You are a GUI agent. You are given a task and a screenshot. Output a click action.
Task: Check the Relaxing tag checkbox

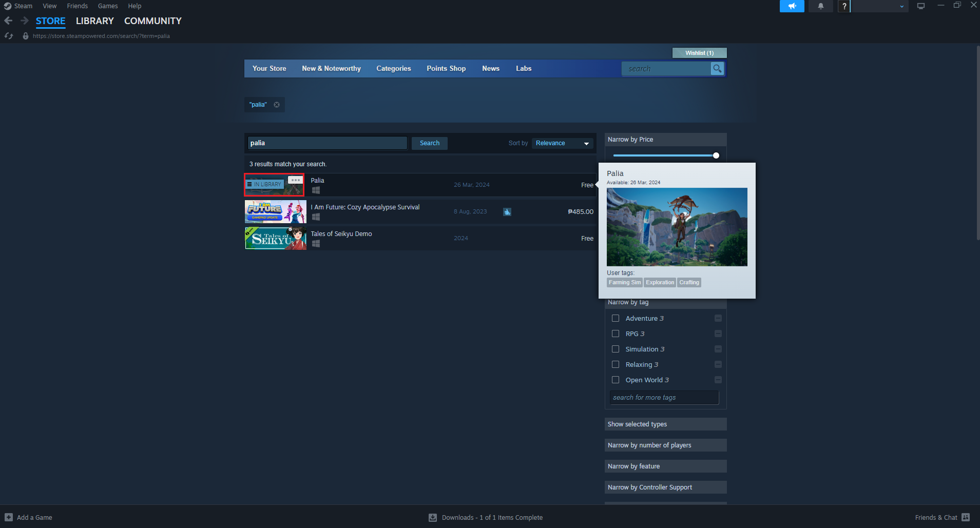tap(616, 364)
